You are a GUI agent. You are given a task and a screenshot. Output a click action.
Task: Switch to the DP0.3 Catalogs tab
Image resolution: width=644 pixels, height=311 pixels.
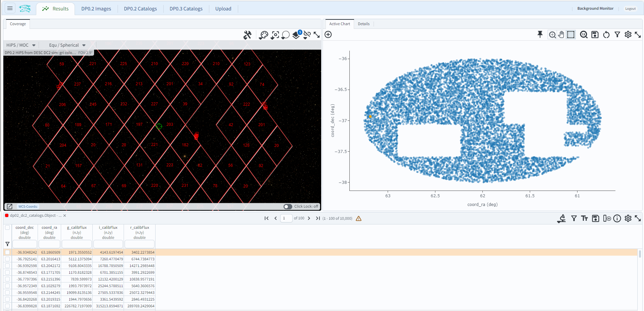pos(186,8)
